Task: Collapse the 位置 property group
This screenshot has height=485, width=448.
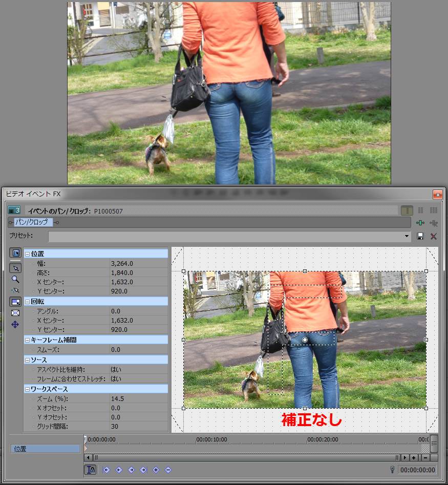Action: tap(28, 254)
